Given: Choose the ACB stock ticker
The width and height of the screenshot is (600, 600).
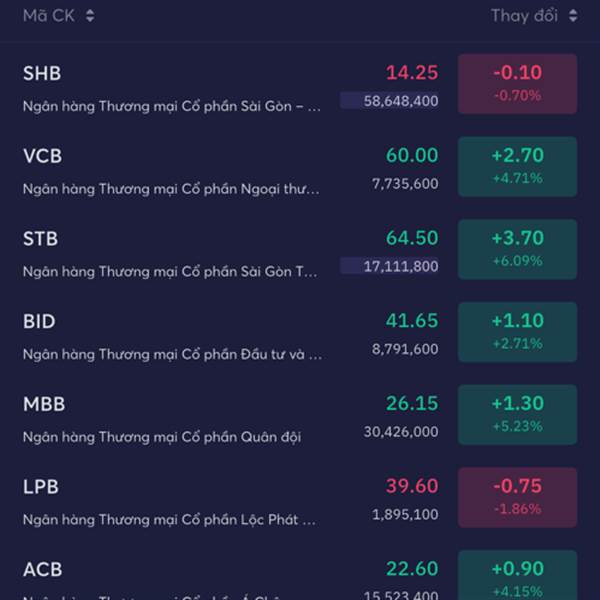Looking at the screenshot, I should 42,569.
